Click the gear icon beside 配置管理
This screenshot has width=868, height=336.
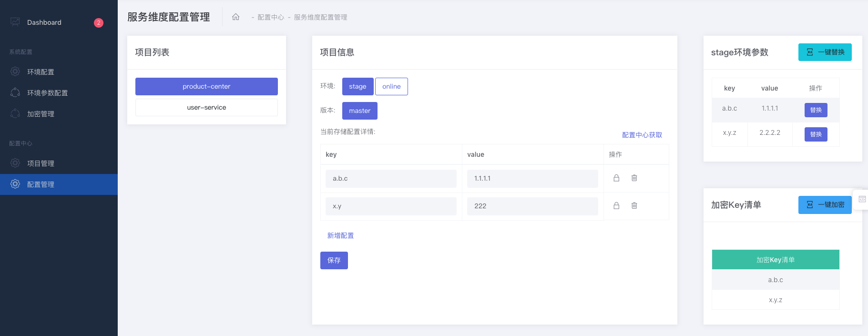[15, 184]
